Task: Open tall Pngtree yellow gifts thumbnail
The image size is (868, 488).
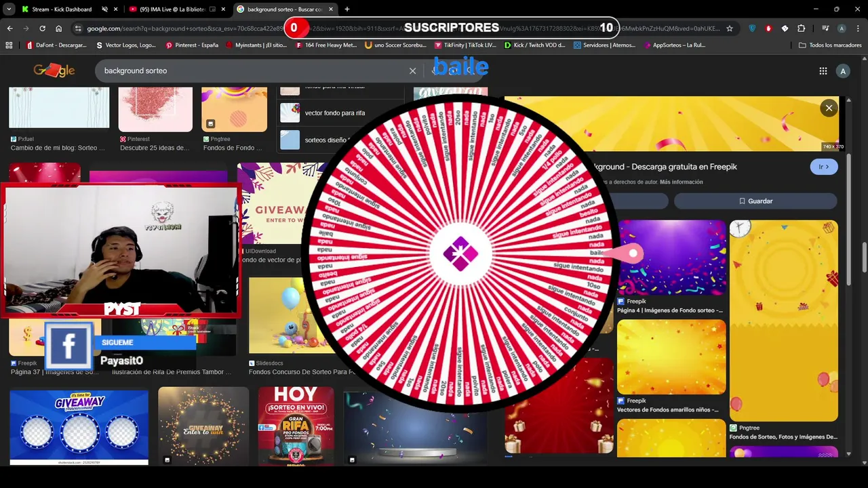Action: coord(783,320)
